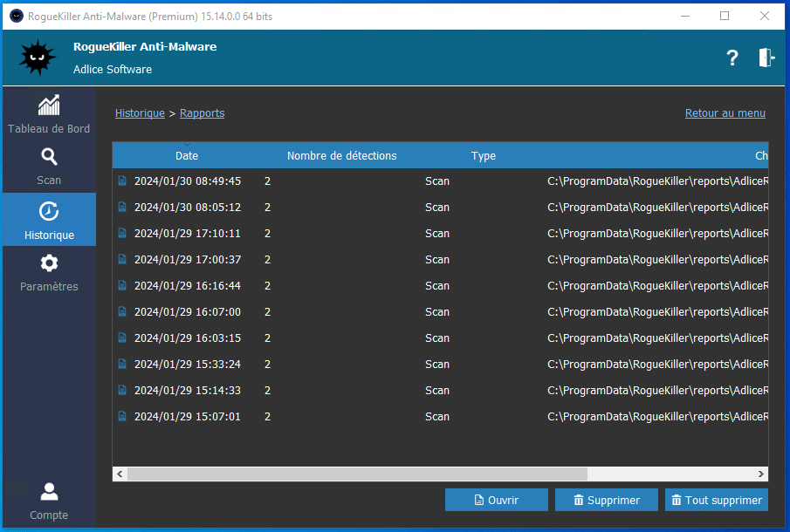Open the Paramètres gear icon
Screen dimensions: 790x532
click(49, 263)
